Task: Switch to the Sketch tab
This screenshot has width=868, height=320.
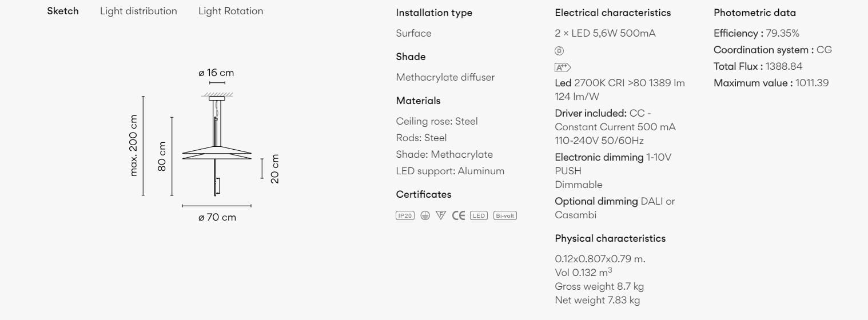Action: 63,11
